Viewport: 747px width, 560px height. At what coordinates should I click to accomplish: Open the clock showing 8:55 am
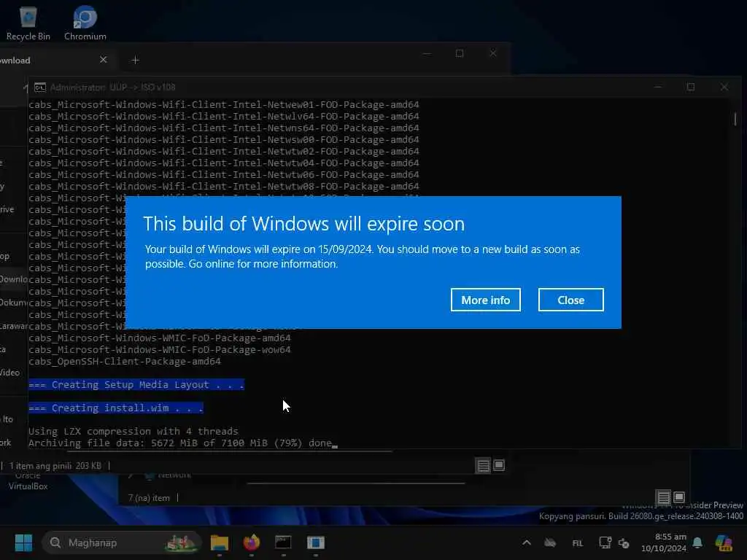click(x=664, y=542)
